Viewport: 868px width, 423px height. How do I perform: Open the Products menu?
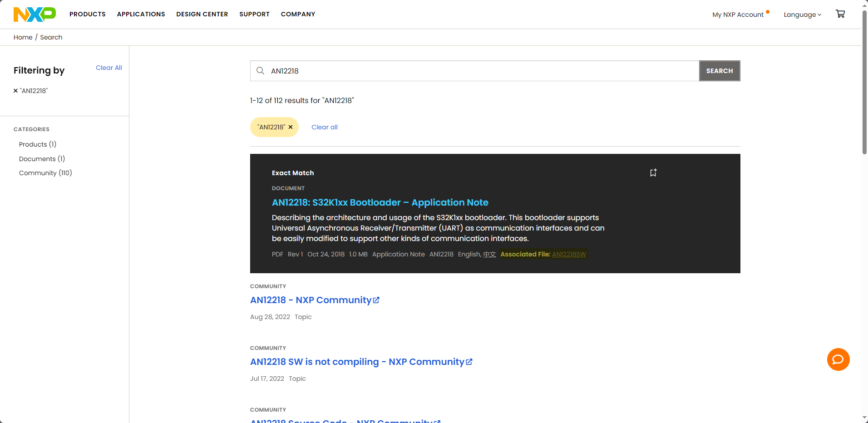(88, 14)
